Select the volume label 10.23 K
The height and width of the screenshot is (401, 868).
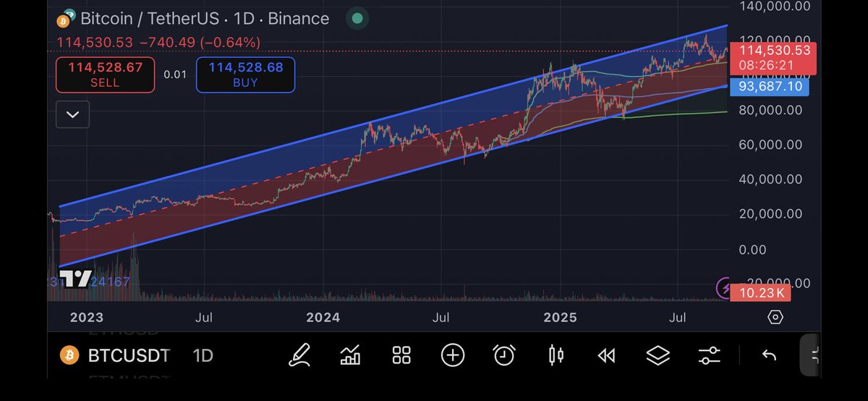pyautogui.click(x=761, y=293)
